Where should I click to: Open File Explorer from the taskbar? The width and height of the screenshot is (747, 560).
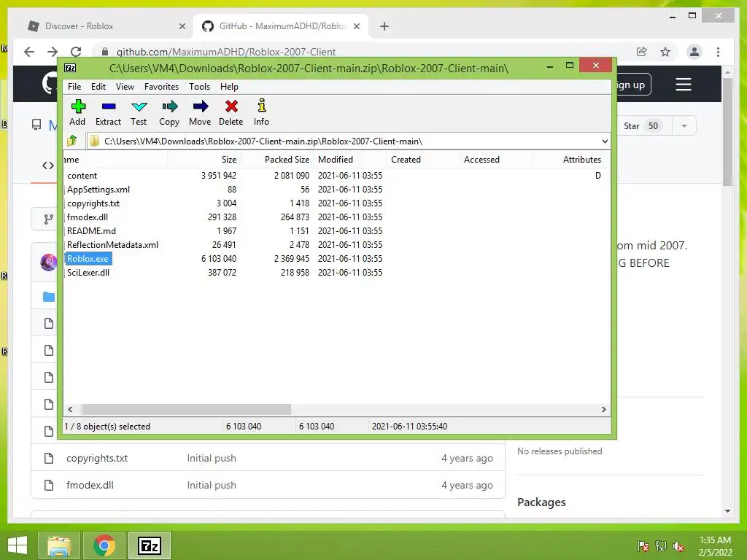coord(59,545)
